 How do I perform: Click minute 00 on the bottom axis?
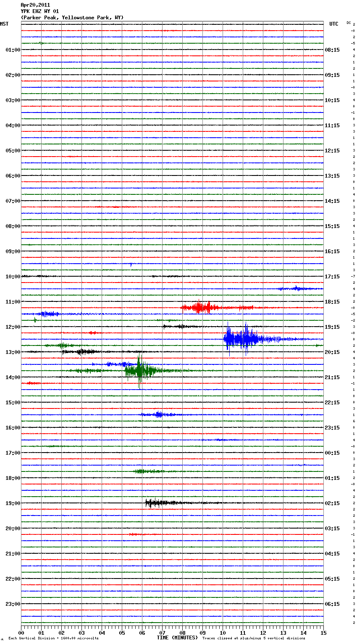click(x=21, y=633)
